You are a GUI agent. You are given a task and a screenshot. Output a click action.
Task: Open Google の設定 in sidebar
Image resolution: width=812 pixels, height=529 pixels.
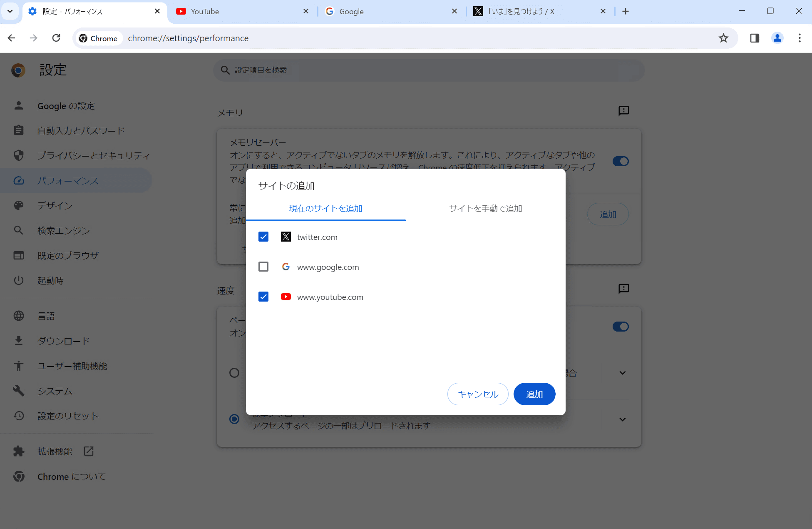pos(76,106)
